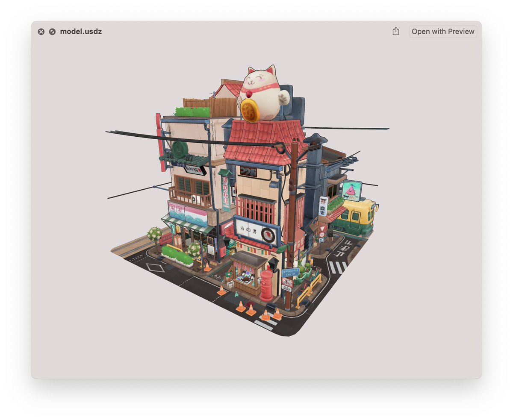Viewport: 513px width, 420px height.
Task: Click the circular slash button beside the close button
Action: point(52,32)
